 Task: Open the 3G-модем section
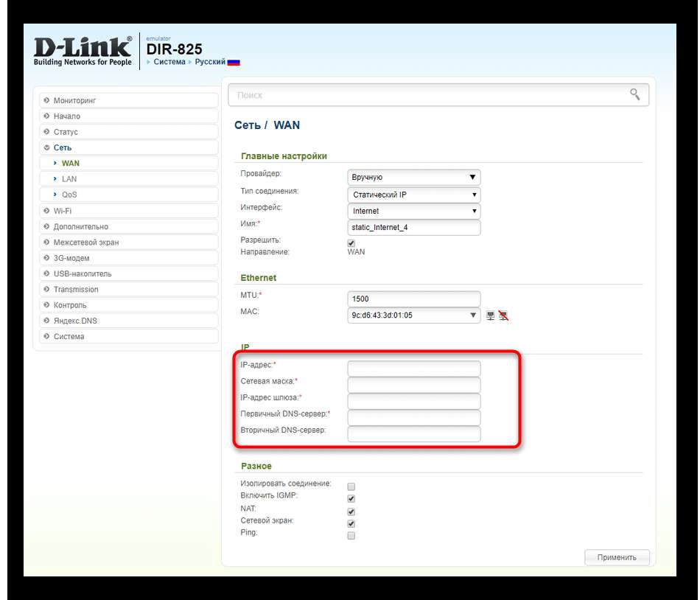[128, 258]
